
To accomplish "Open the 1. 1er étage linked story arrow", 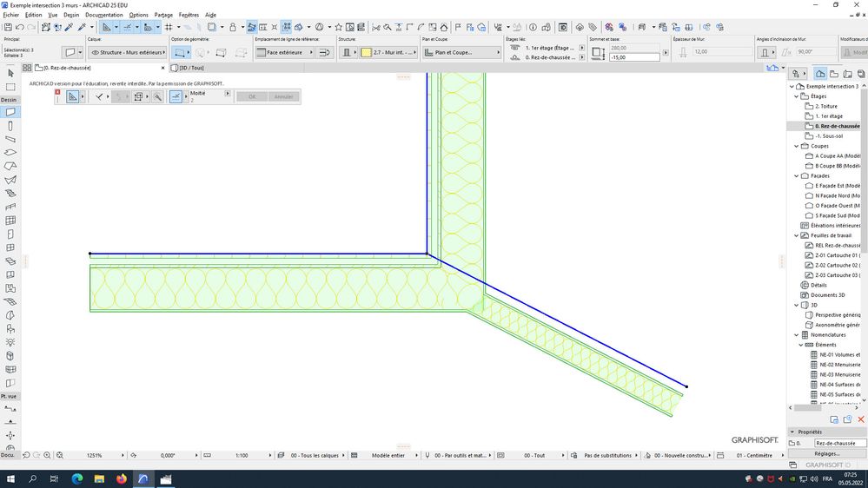I will point(581,48).
